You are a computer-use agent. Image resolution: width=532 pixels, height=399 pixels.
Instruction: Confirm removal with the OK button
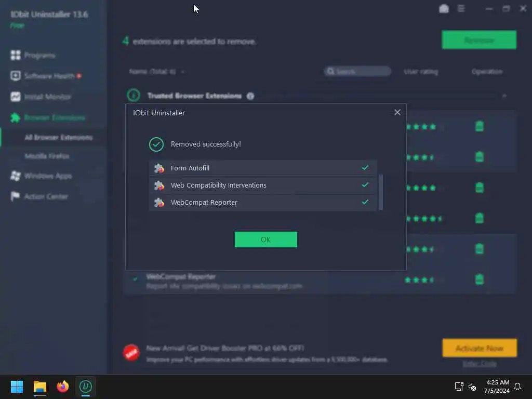[x=265, y=240]
